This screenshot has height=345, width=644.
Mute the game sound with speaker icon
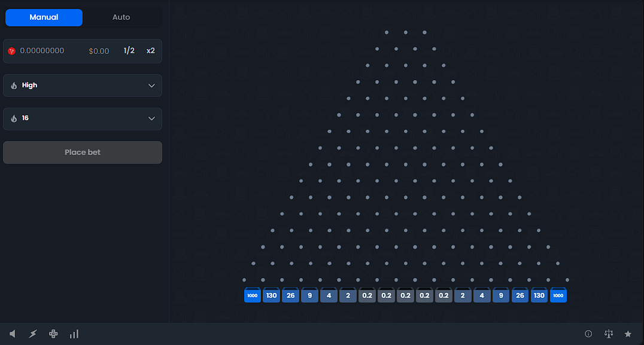(x=13, y=334)
